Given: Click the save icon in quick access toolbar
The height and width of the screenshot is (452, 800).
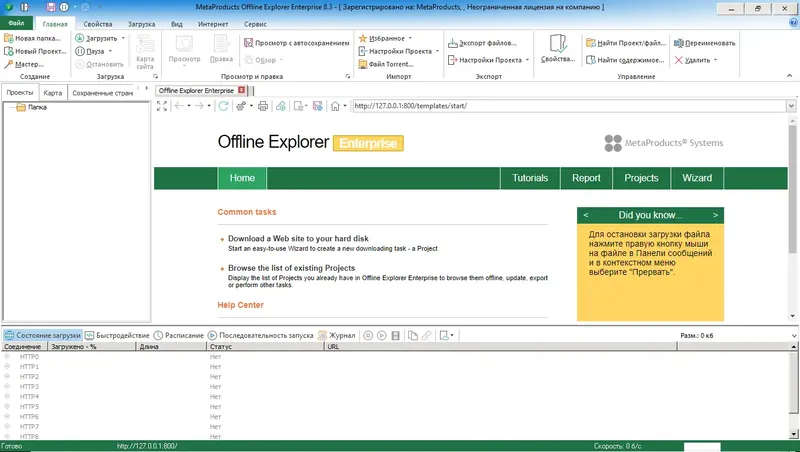Looking at the screenshot, I should [51, 7].
